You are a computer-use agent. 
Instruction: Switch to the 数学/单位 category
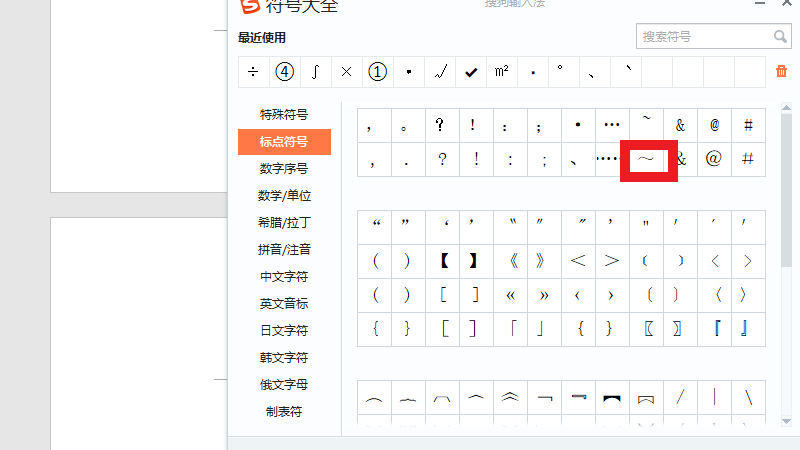(x=284, y=195)
